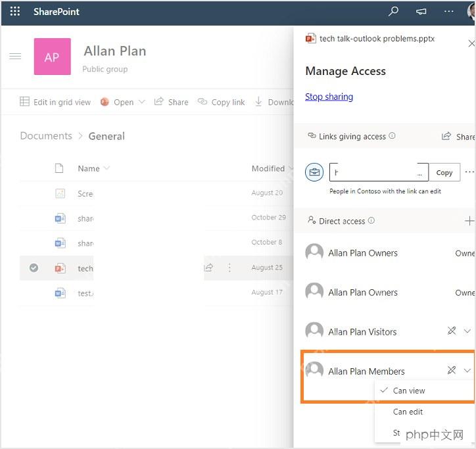Click the sharing link text field

click(379, 172)
